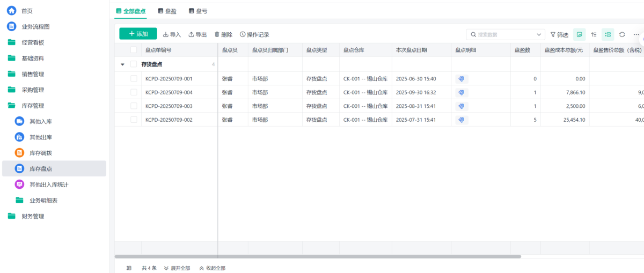Select the checkbox for row KCPD-20250709-002
The height and width of the screenshot is (273, 644).
pos(134,120)
